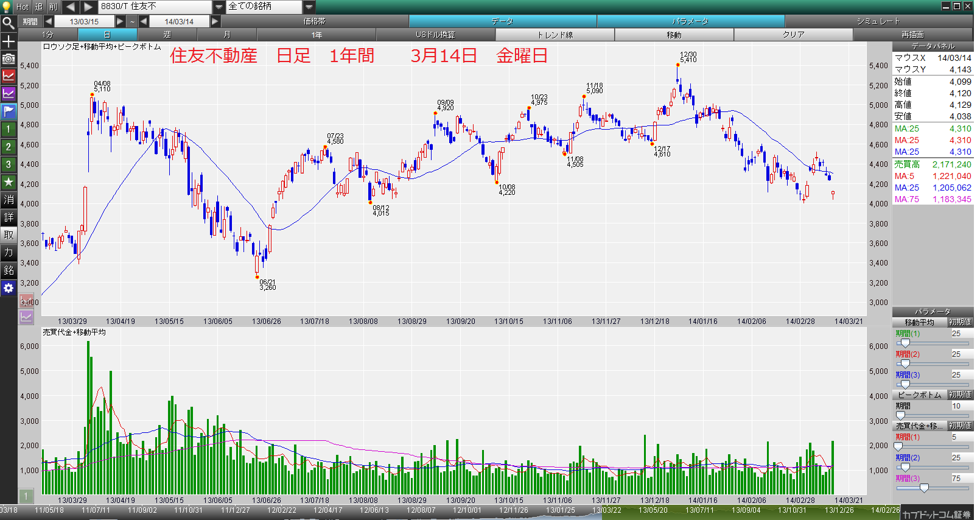Image resolution: width=980 pixels, height=520 pixels.
Task: Click the 力 button in sidebar
Action: tap(9, 253)
